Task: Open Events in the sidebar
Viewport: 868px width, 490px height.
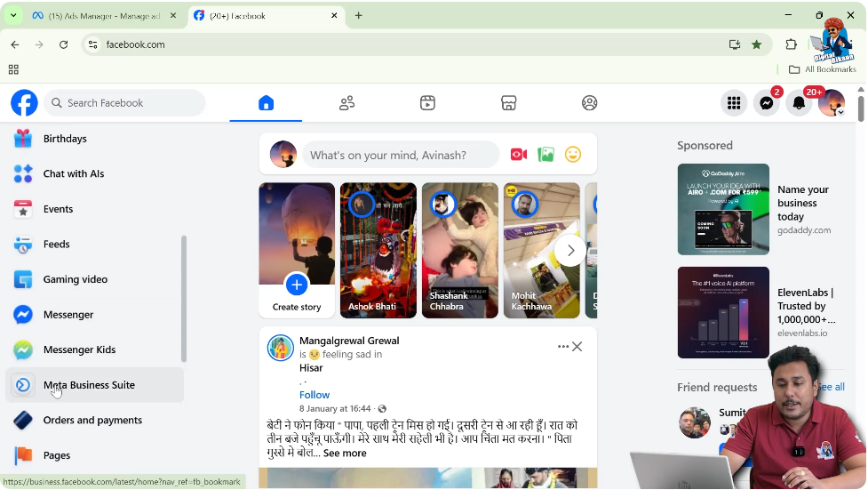Action: [x=94, y=209]
